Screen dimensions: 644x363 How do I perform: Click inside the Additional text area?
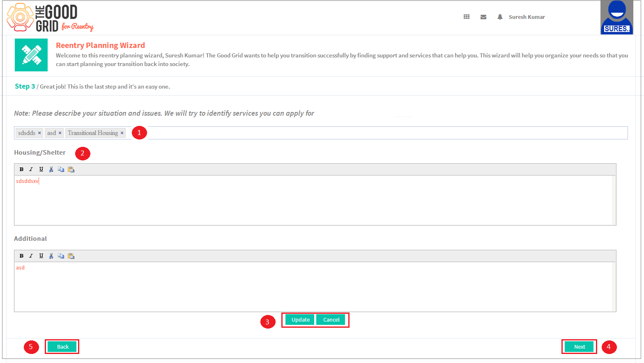[313, 287]
